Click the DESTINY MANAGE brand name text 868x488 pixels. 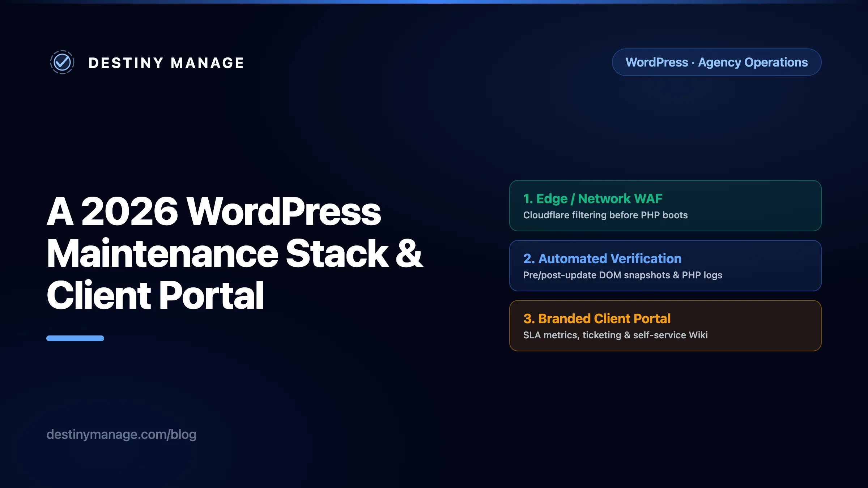click(166, 63)
